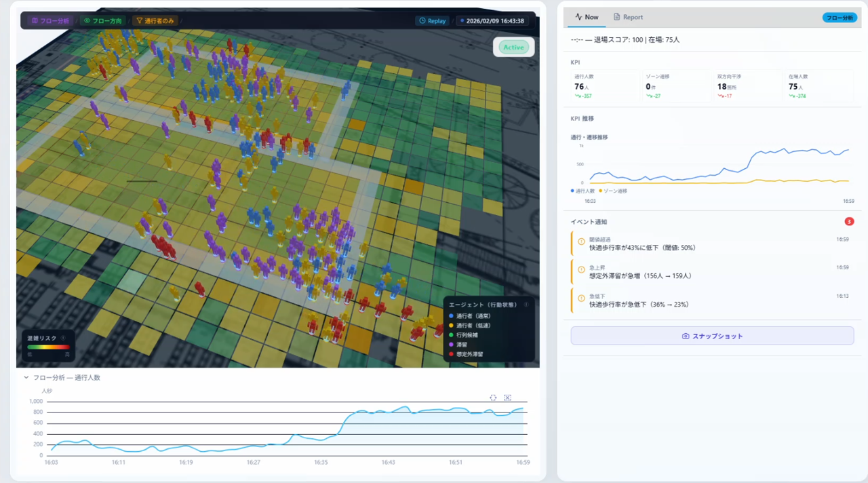Click the info icon beside 混雑リスク legend

click(63, 338)
